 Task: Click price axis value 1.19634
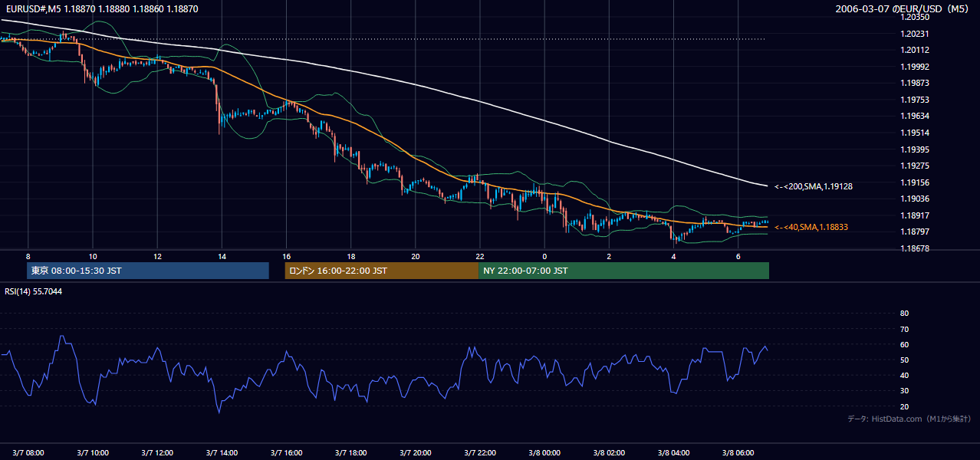pos(914,116)
